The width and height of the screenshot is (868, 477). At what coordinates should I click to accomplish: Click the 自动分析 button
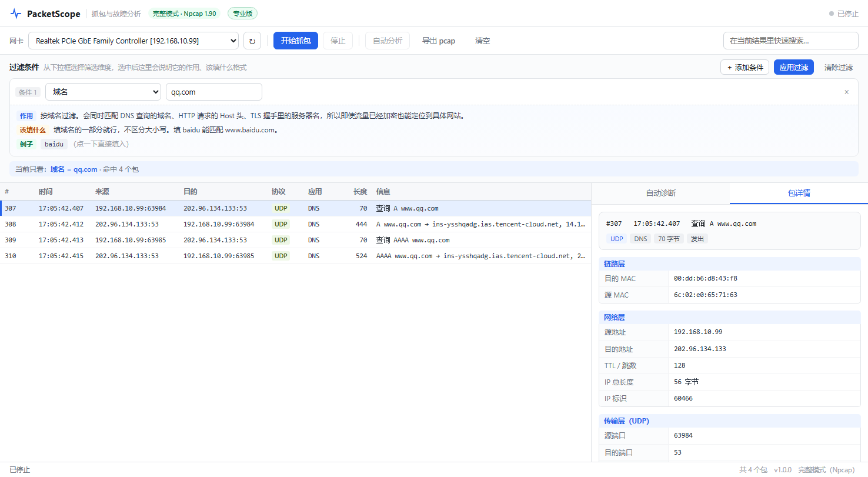click(388, 41)
